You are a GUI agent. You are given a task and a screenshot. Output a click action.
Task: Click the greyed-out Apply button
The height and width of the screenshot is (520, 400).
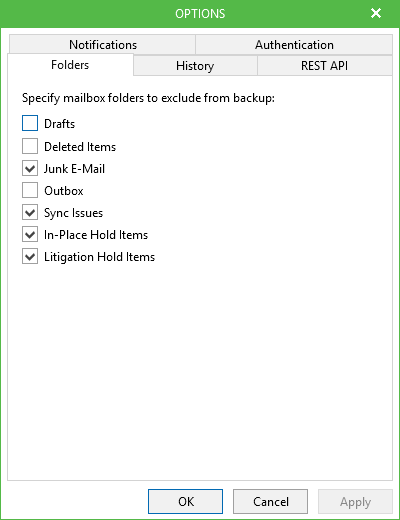point(355,501)
